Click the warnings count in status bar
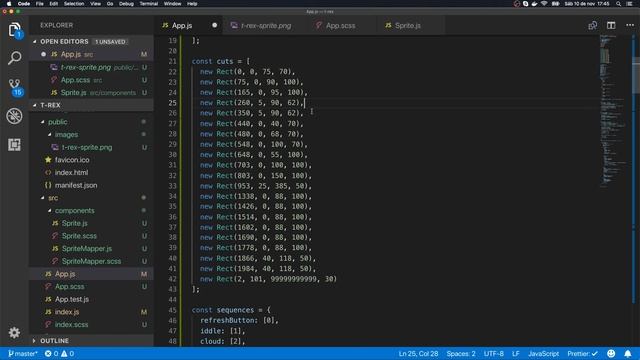640x360 pixels. coord(67,353)
